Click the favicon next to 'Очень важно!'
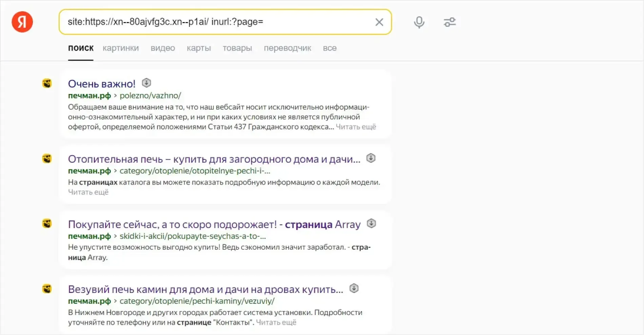 tap(47, 83)
